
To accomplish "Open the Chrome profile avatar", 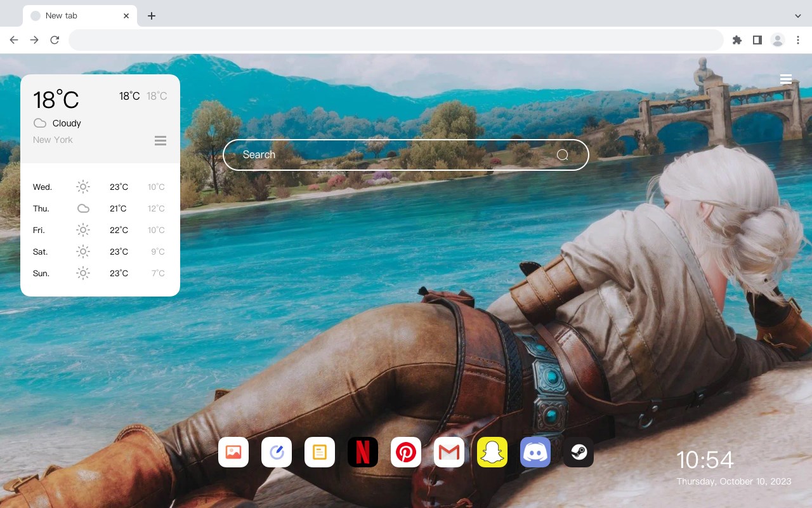I will pyautogui.click(x=778, y=40).
